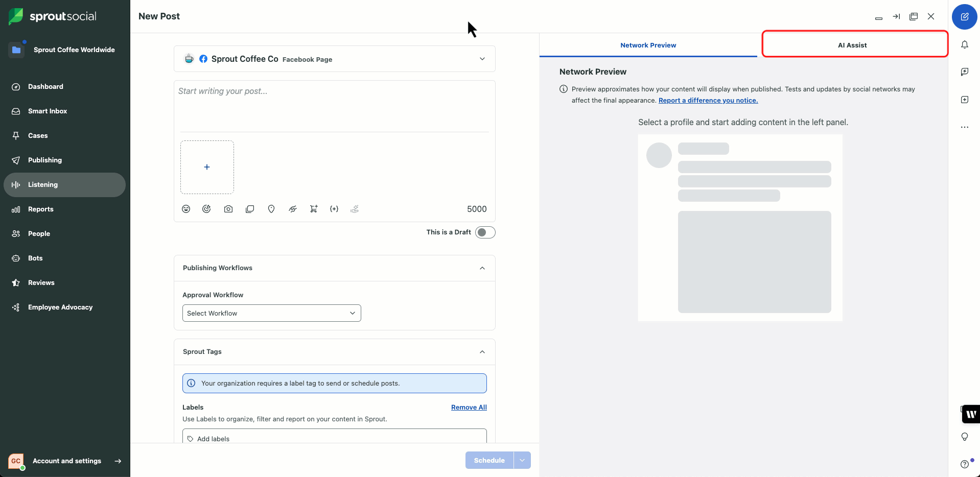Click the square plus icon in right rail

coord(965,100)
